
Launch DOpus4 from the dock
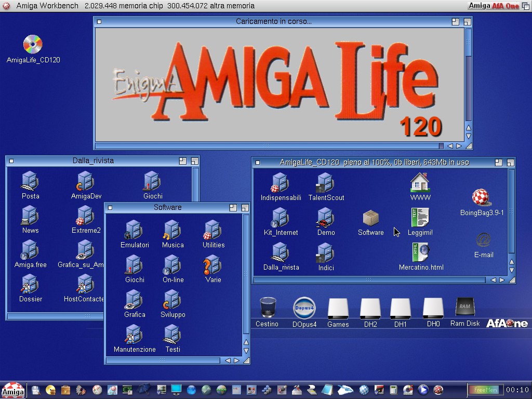point(304,308)
